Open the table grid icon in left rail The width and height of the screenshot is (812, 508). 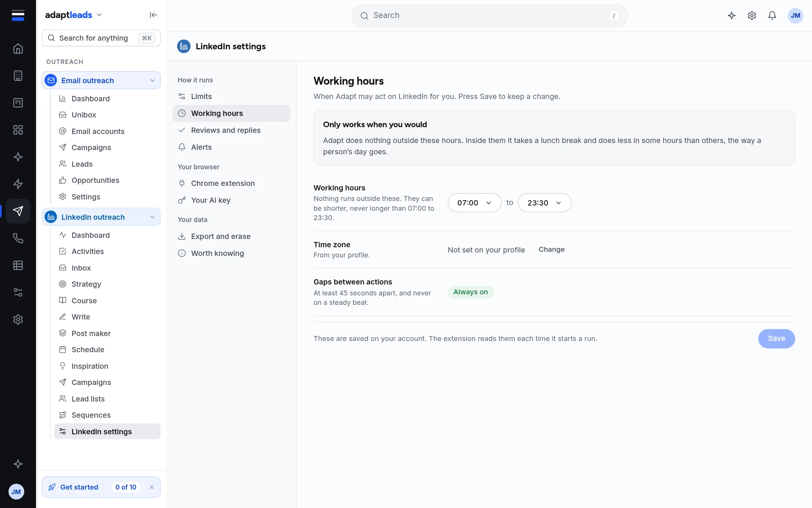tap(18, 265)
